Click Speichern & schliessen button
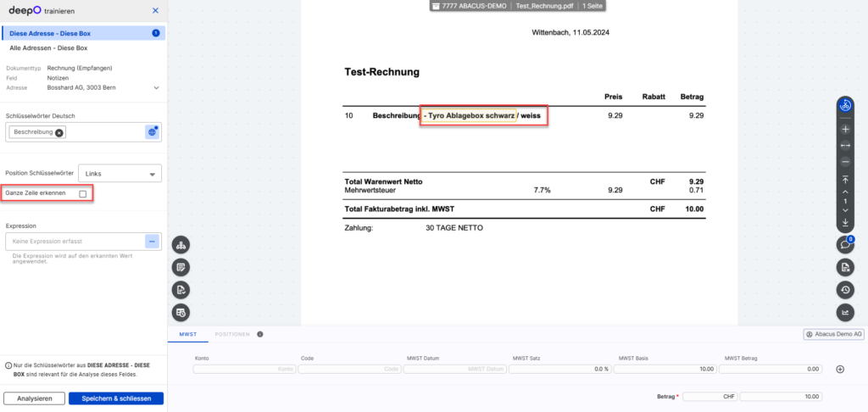Viewport: 868px width, 412px height. coord(116,398)
